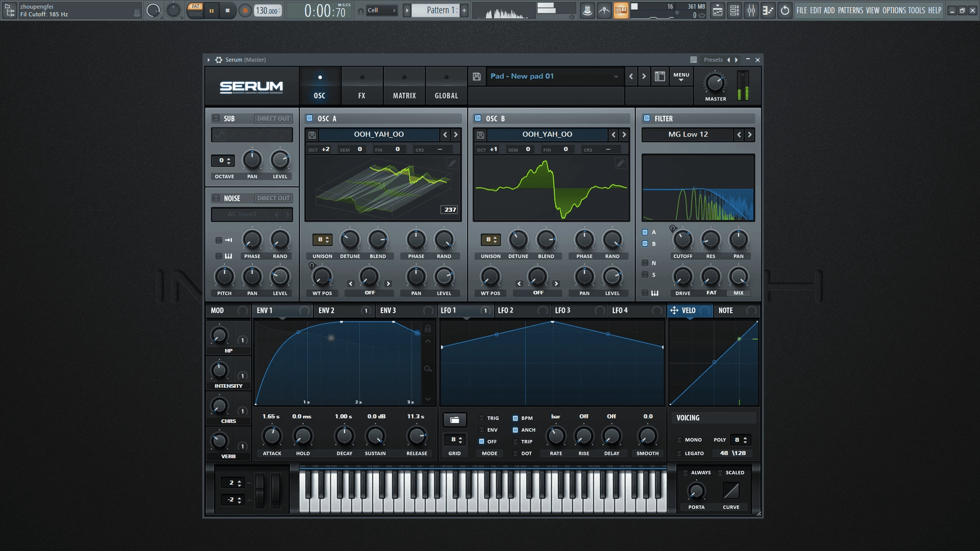Viewport: 980px width, 551px height.
Task: Open the channel rack icon
Action: [x=734, y=10]
